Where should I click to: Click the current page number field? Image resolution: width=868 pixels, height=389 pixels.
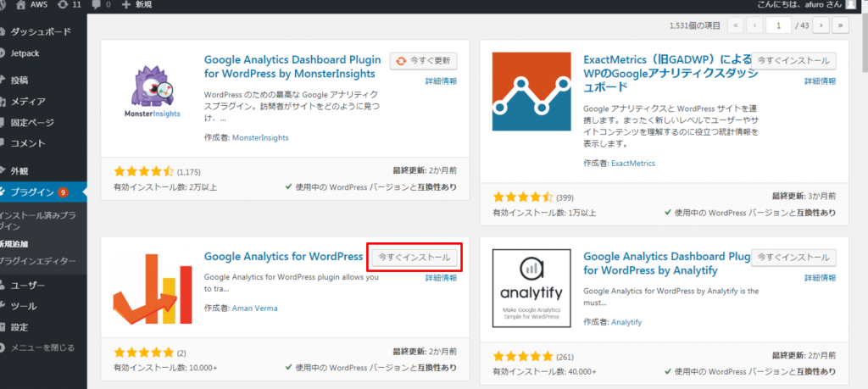point(778,25)
